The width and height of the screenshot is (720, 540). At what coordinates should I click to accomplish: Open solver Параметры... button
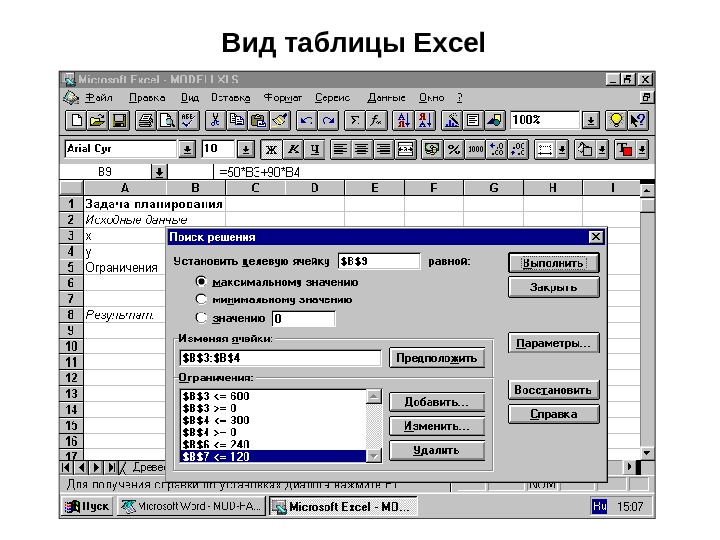[x=554, y=343]
